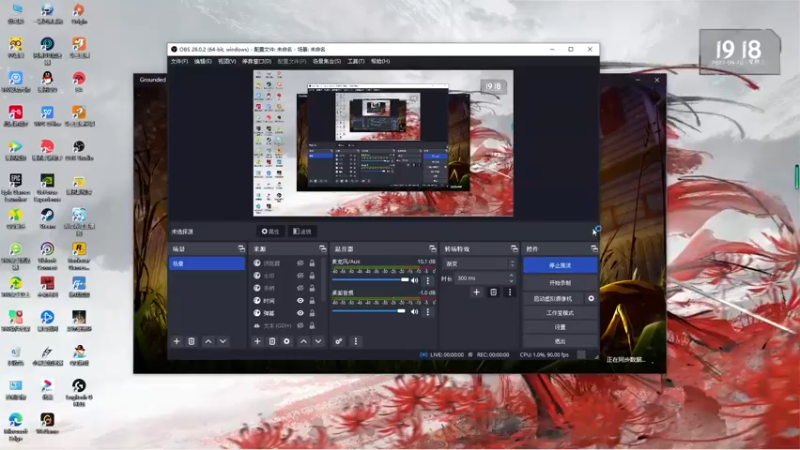The height and width of the screenshot is (450, 800).
Task: Add a new scene with the Scenes plus icon
Action: [177, 341]
